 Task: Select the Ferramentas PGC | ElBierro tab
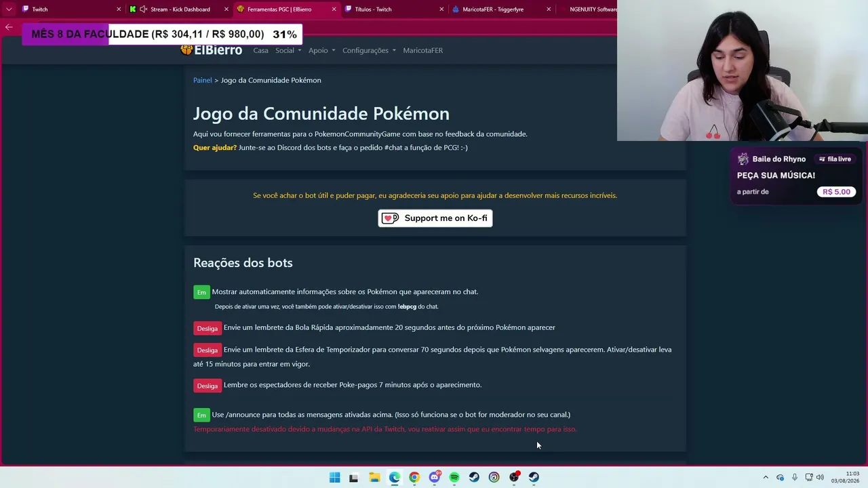[x=286, y=9]
